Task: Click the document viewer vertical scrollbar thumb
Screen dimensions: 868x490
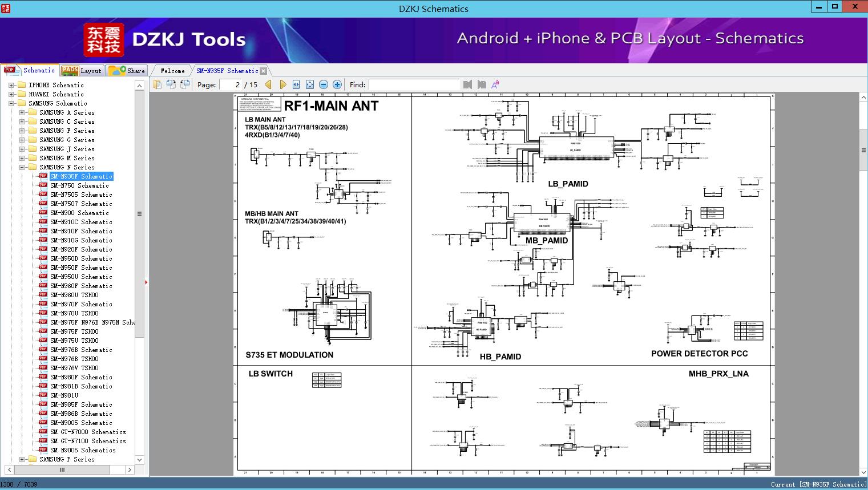Action: (863, 151)
